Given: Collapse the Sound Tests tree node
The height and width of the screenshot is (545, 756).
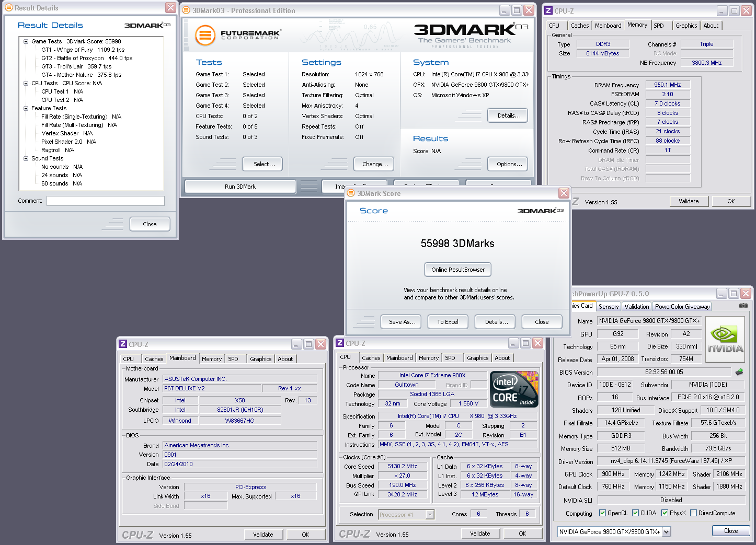Looking at the screenshot, I should [x=26, y=158].
